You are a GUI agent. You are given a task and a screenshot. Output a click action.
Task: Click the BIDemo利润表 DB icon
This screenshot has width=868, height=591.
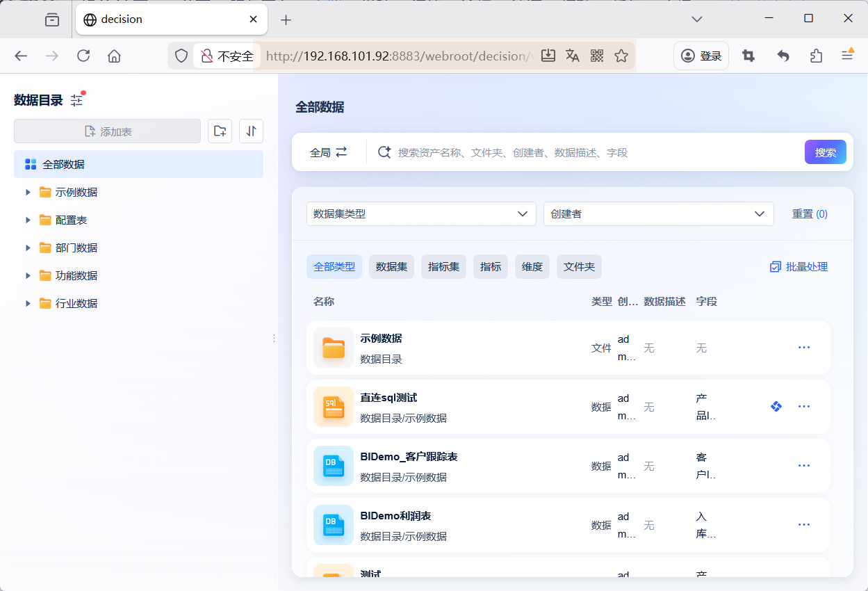pos(334,525)
